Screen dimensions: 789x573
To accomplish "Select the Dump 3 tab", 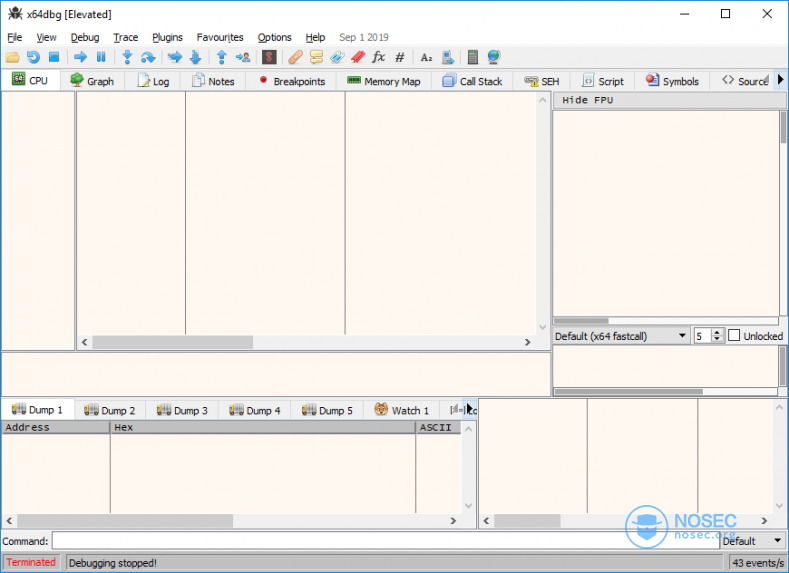I will 182,411.
